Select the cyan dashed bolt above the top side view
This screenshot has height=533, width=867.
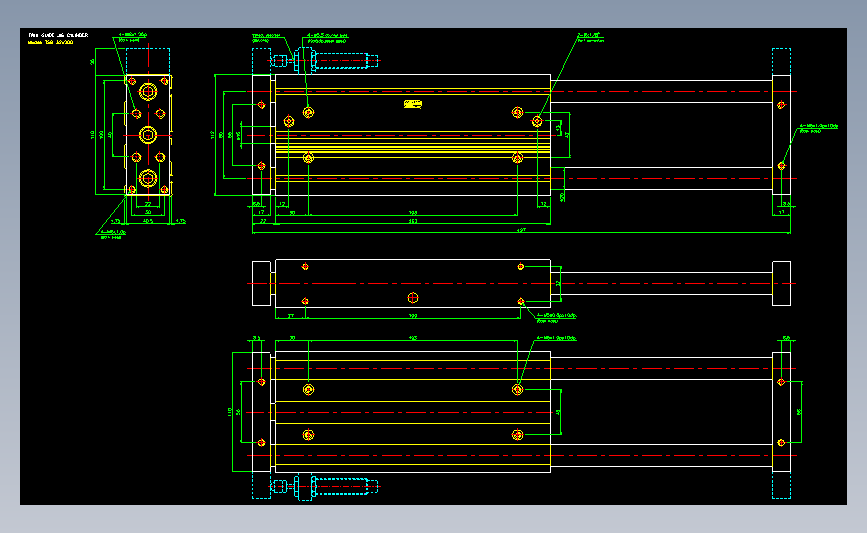click(325, 60)
